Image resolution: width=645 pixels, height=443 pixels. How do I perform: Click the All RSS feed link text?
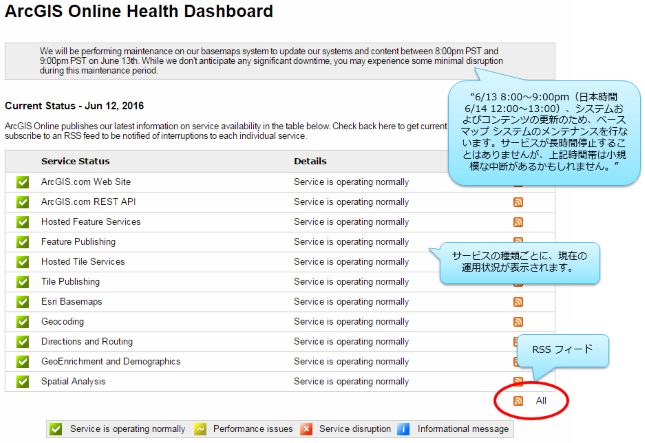click(541, 401)
